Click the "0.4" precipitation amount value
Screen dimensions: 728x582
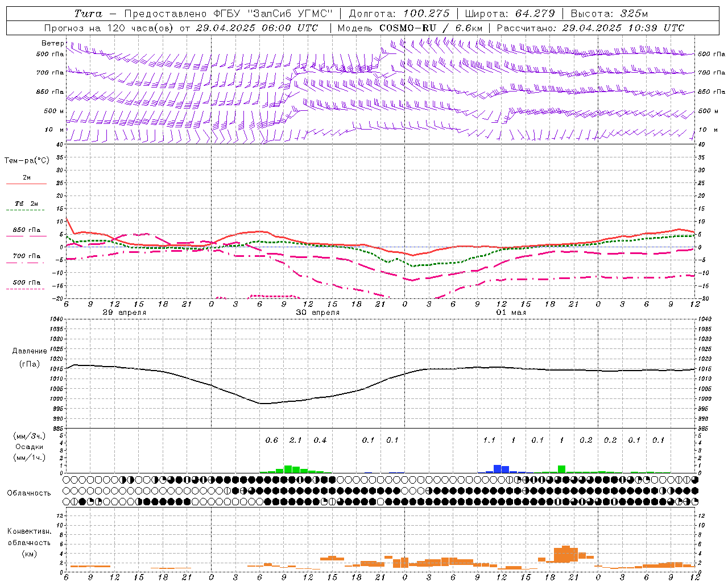click(x=320, y=440)
